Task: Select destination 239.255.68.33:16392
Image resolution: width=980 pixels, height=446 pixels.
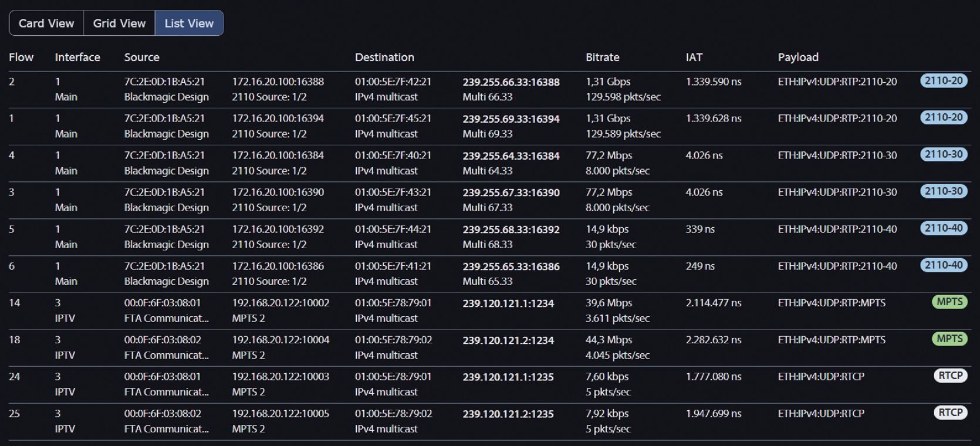Action: [511, 229]
